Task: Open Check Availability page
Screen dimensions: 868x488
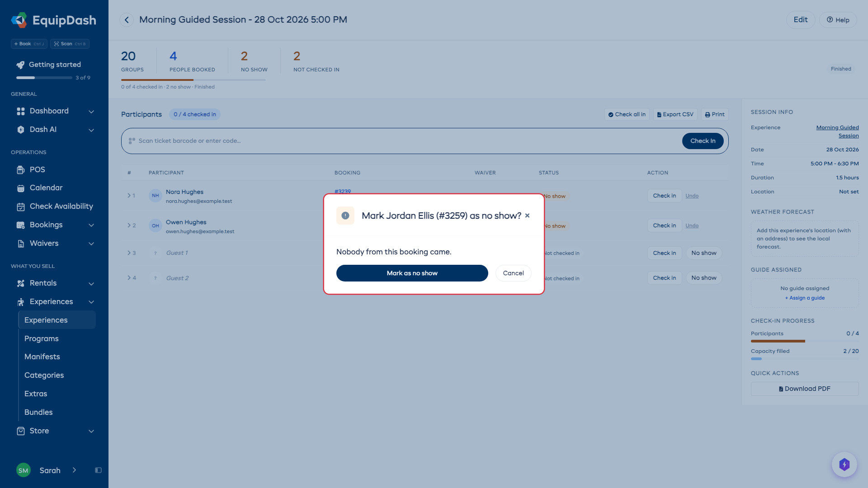Action: pos(54,206)
